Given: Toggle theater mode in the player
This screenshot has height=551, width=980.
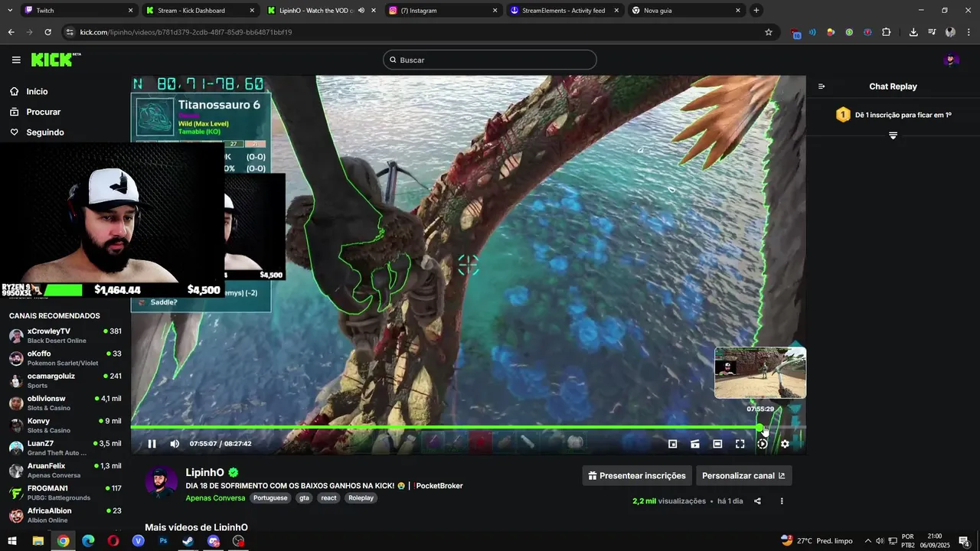Looking at the screenshot, I should (x=717, y=444).
